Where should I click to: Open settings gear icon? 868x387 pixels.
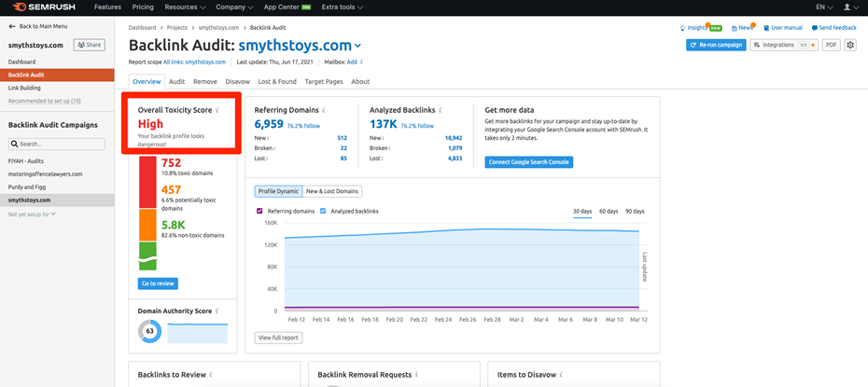pyautogui.click(x=851, y=45)
